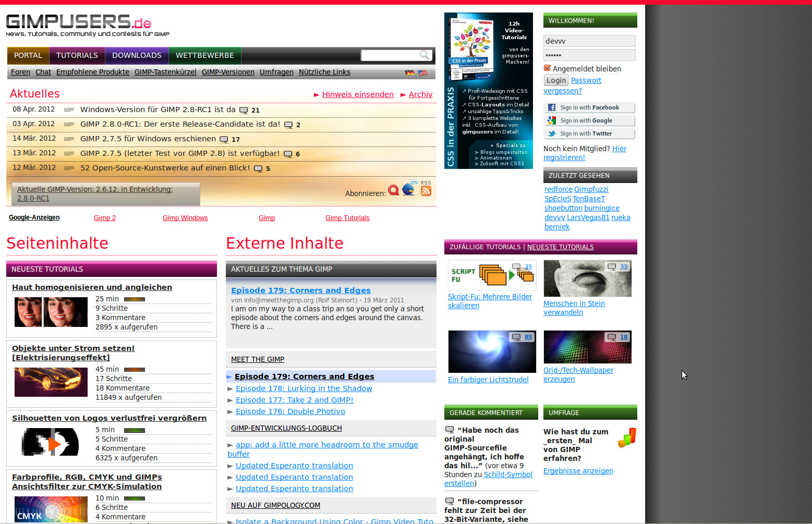Click news type icon next to 08 Apr. 2012
The height and width of the screenshot is (524, 812).
tap(69, 109)
